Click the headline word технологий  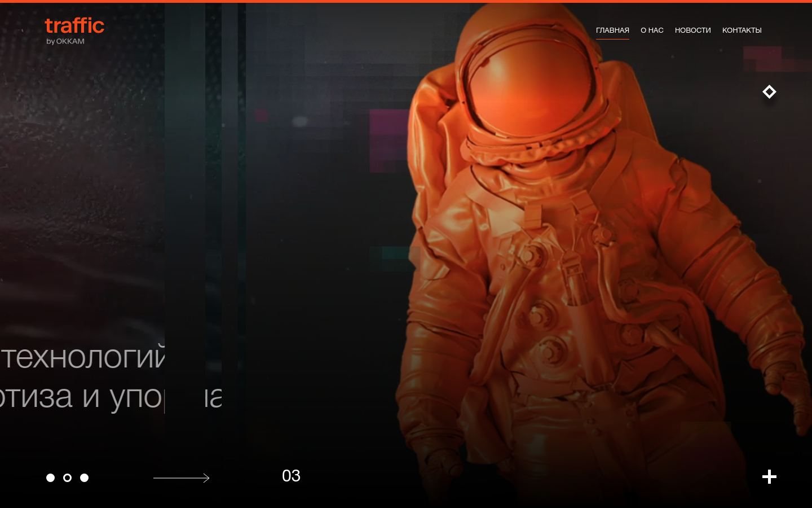click(83, 357)
